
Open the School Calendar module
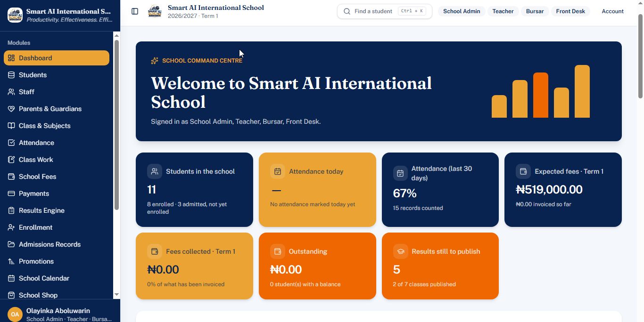pos(57,278)
